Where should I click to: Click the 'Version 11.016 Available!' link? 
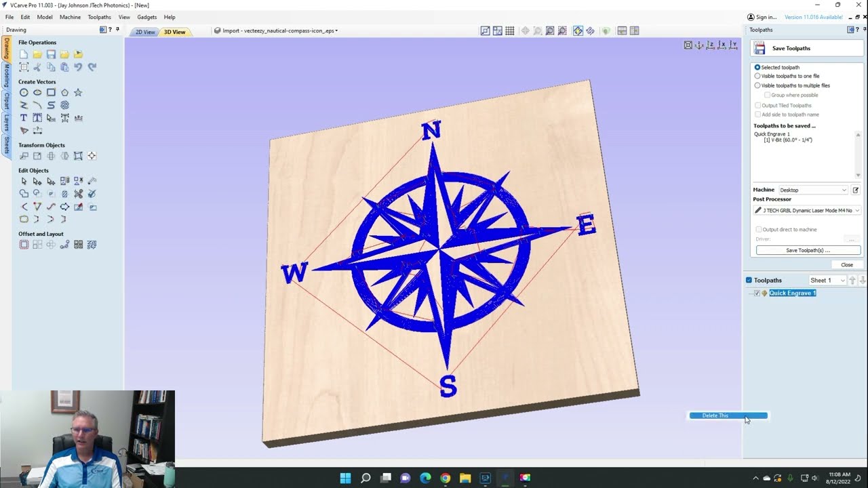pos(814,17)
